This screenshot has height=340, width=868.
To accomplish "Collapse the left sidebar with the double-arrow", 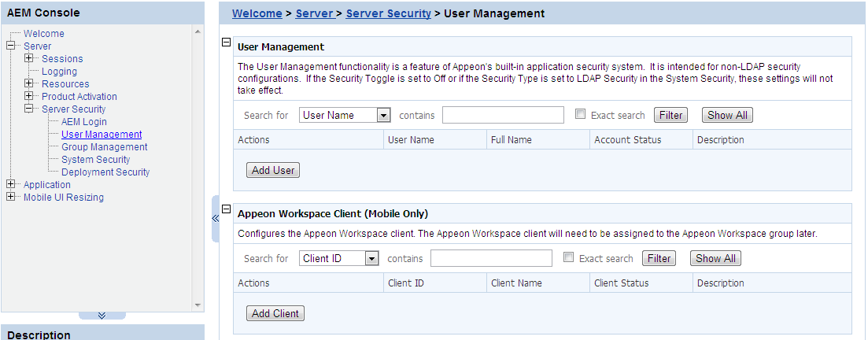I will point(216,219).
